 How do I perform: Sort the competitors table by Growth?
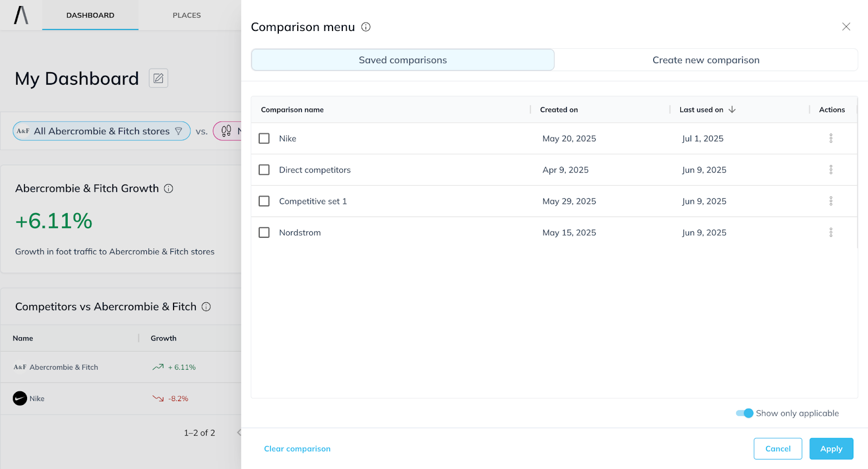tap(163, 338)
